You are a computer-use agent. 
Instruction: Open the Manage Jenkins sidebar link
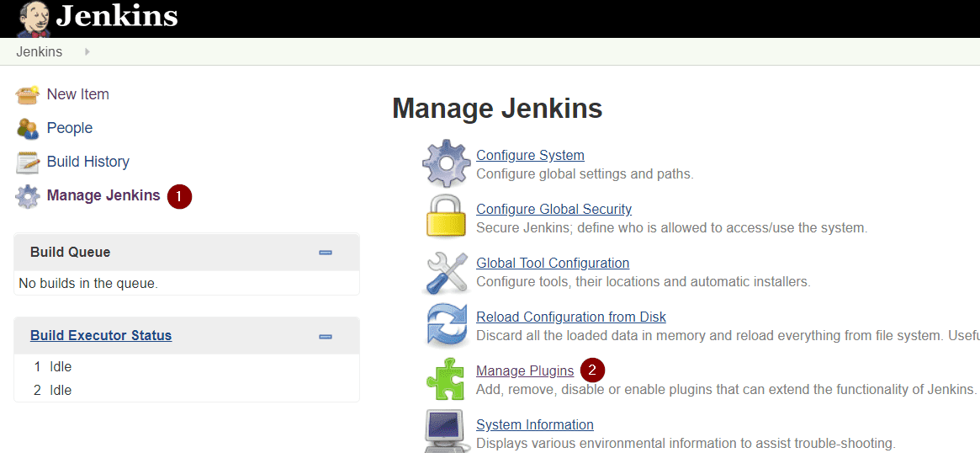click(x=103, y=195)
